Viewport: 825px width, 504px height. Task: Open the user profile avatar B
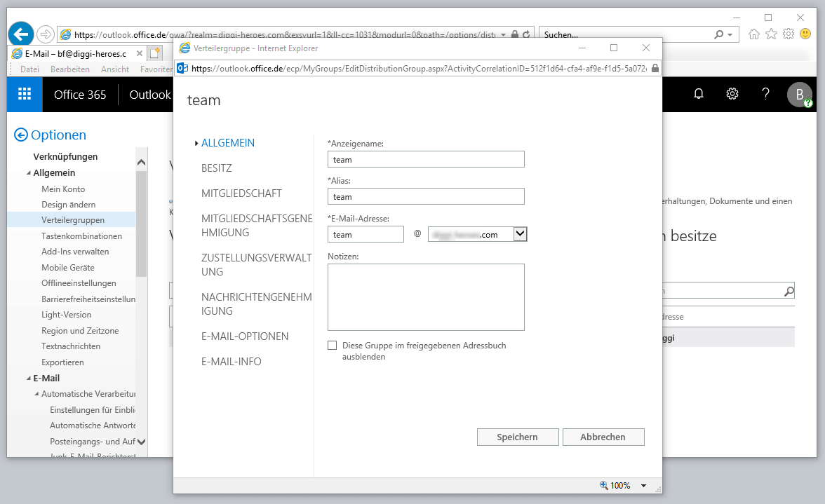[799, 95]
